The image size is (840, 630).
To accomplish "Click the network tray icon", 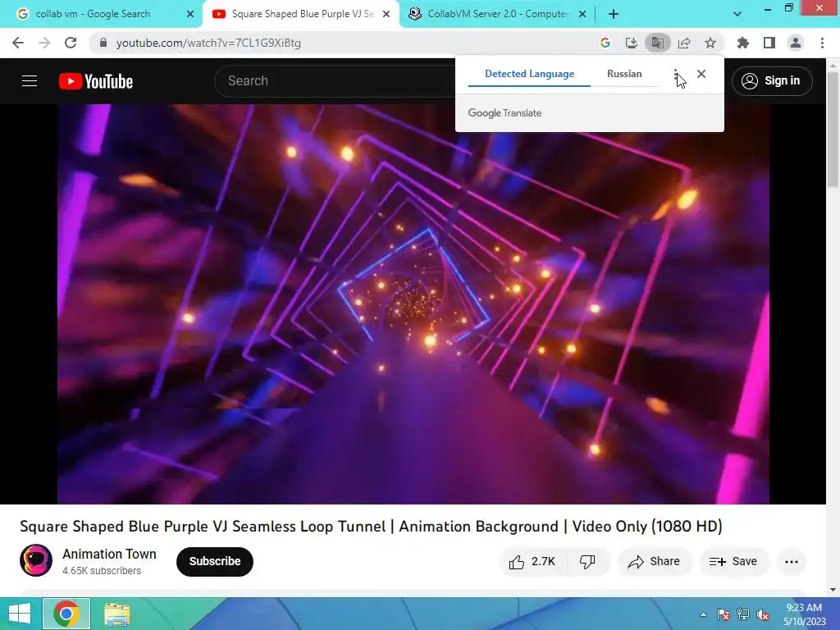I will tap(743, 614).
